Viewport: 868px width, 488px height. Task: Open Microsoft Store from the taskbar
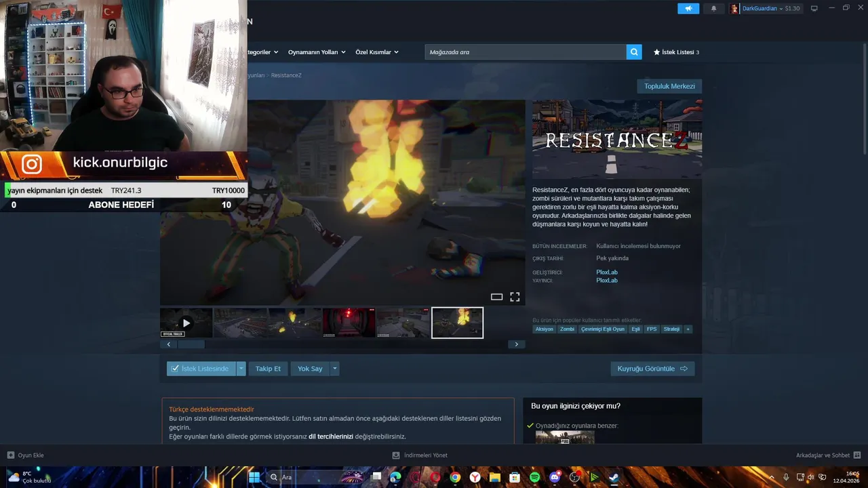[x=515, y=477]
